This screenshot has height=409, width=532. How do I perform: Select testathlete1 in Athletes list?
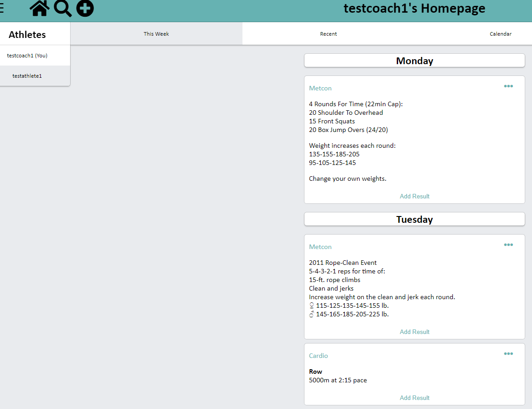point(27,76)
